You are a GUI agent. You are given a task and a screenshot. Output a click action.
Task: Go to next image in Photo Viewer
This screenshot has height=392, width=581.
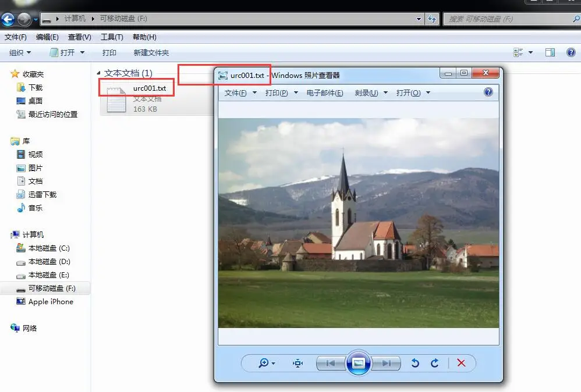point(386,363)
